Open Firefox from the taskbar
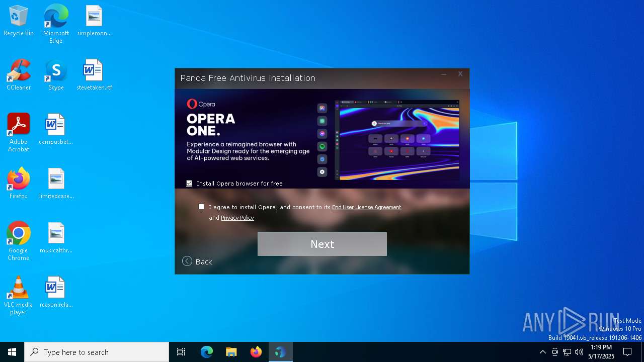The height and width of the screenshot is (362, 644). click(256, 352)
